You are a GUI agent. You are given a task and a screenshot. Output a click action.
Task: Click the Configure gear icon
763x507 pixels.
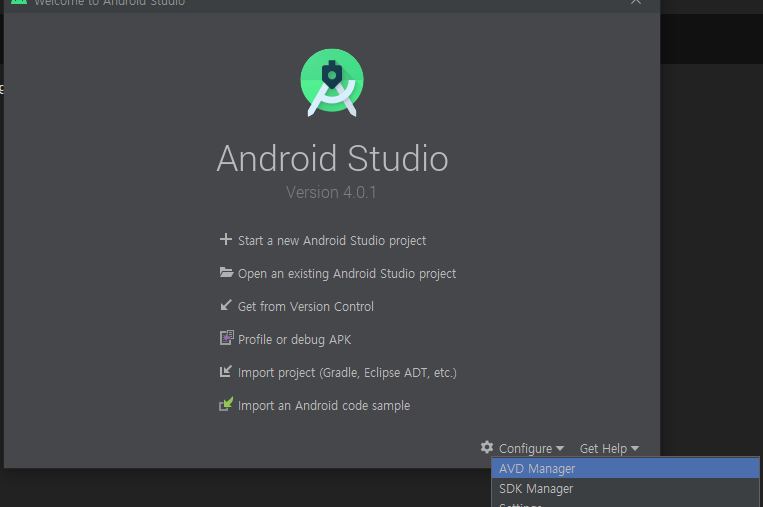tap(487, 447)
